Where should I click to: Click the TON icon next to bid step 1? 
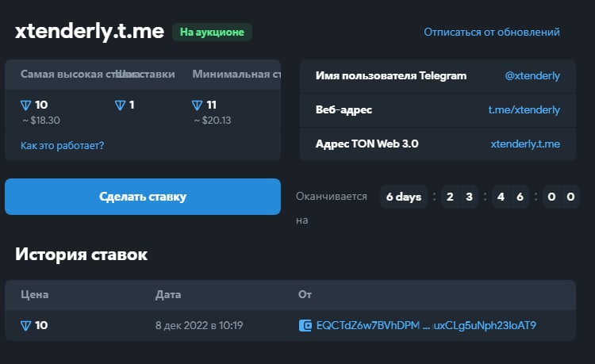(121, 105)
